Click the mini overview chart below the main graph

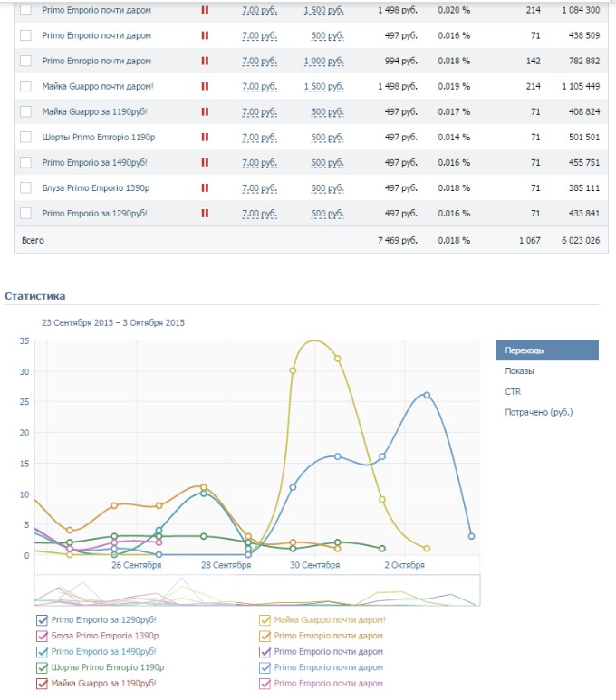click(257, 590)
